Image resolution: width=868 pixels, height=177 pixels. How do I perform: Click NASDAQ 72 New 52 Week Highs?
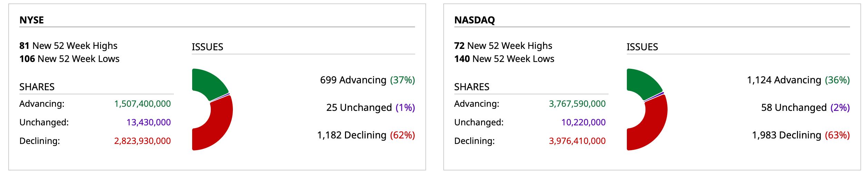(x=503, y=46)
